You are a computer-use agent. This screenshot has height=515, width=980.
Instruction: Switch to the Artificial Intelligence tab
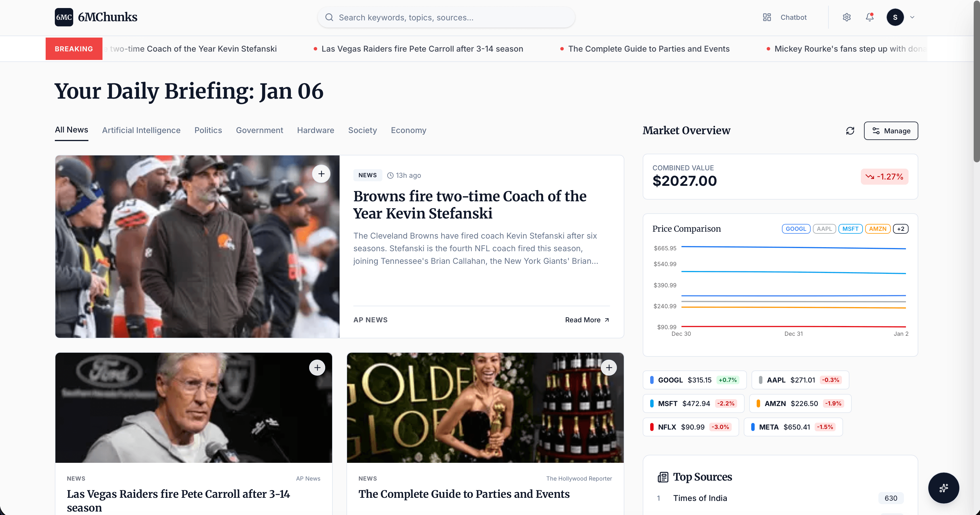click(141, 130)
